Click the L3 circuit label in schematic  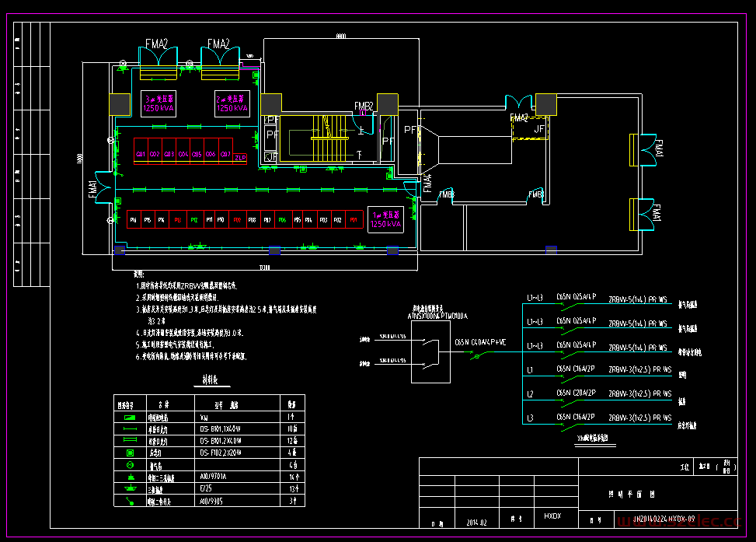pos(530,418)
